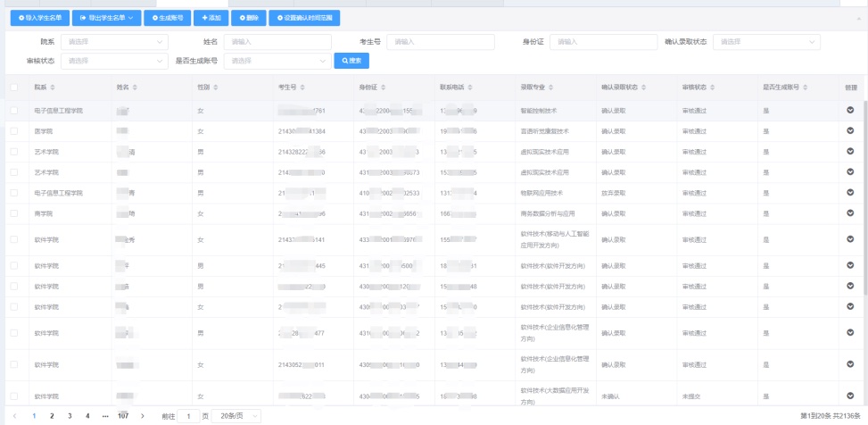Expand the 院系 filter dropdown
Screen dimensions: 868x425
tap(114, 42)
